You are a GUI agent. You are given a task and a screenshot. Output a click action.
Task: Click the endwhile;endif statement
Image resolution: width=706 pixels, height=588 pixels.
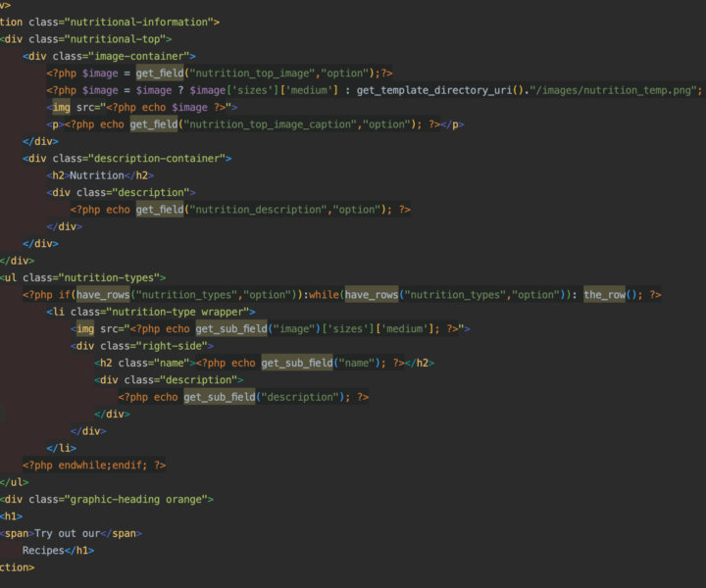[x=100, y=465]
